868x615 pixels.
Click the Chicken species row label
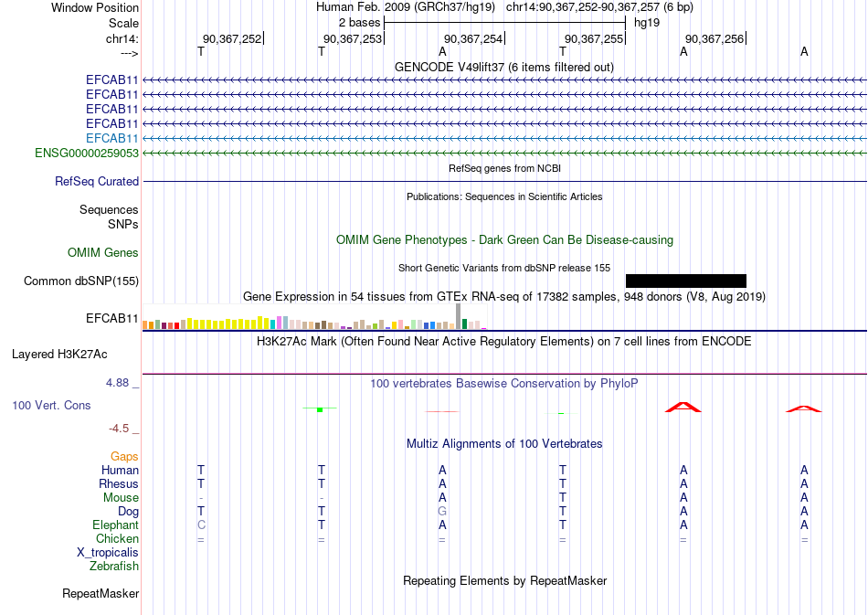coord(117,538)
